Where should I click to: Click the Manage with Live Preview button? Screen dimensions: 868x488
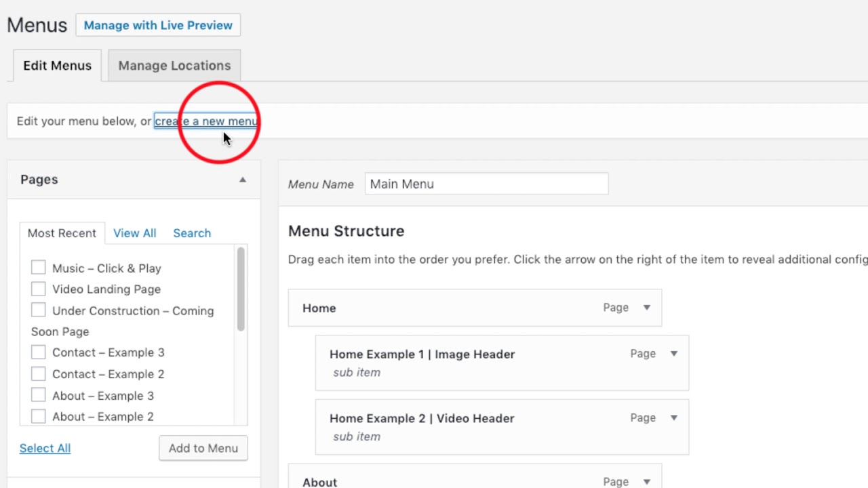pos(158,25)
